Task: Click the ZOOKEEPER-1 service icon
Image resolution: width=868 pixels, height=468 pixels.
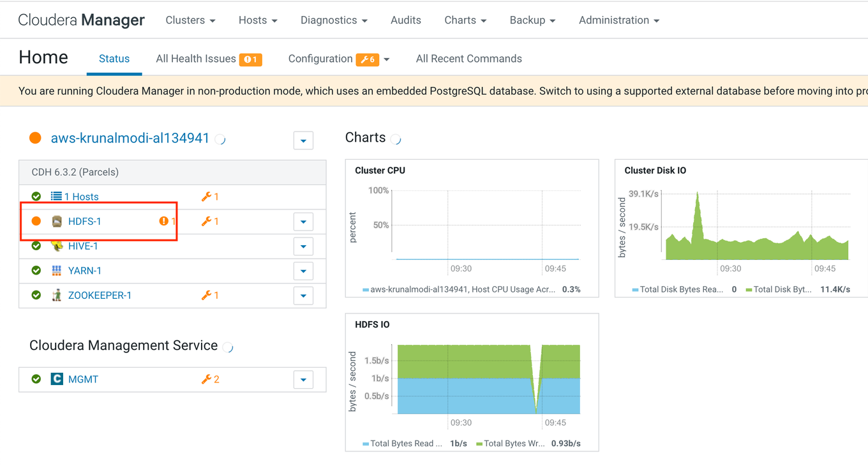Action: tap(57, 295)
